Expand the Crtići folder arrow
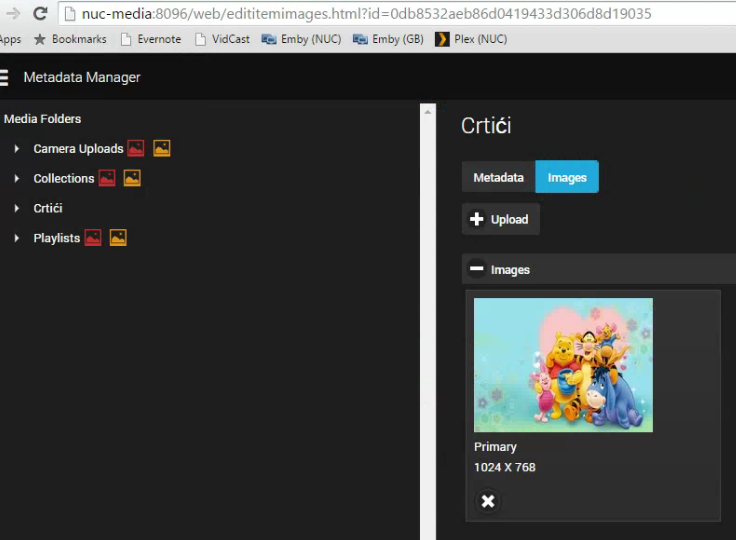Screen dimensions: 736x540 [17, 208]
